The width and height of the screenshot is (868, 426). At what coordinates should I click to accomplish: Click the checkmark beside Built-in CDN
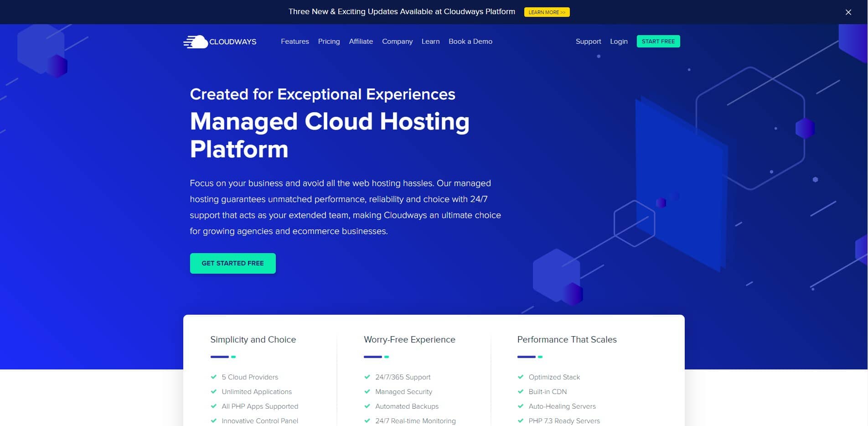(521, 391)
